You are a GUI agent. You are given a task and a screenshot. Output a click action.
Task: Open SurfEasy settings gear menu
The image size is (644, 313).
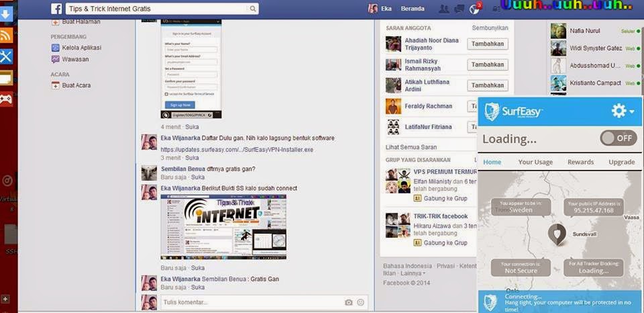(x=622, y=111)
